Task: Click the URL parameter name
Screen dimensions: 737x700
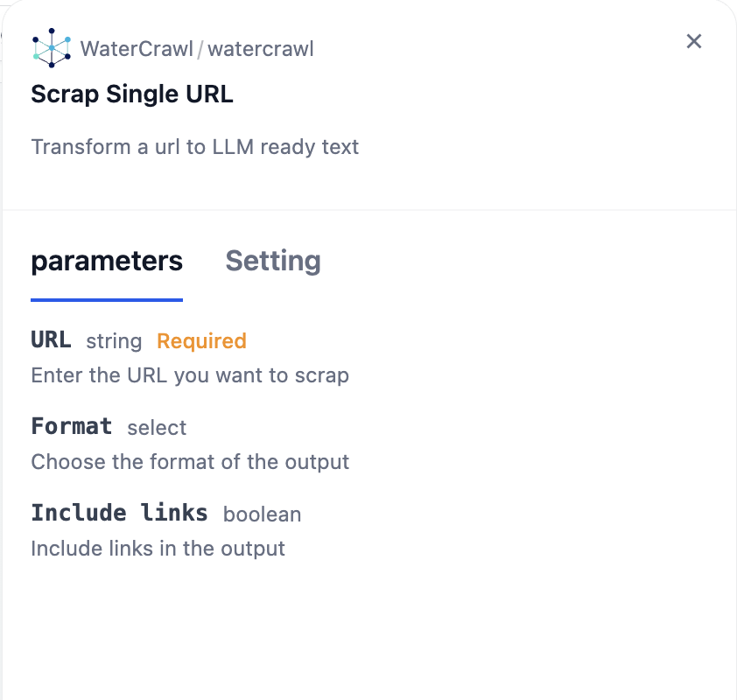Action: point(51,340)
